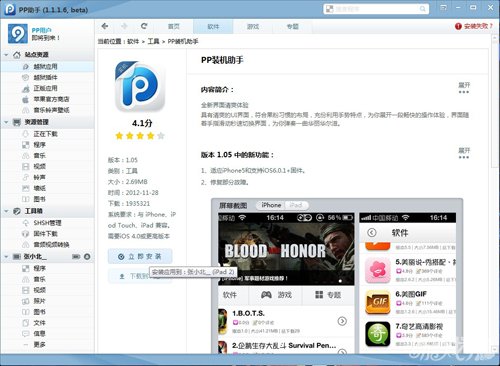The height and width of the screenshot is (366, 500).
Task: Click 工具 in the breadcrumb path
Action: [x=153, y=41]
